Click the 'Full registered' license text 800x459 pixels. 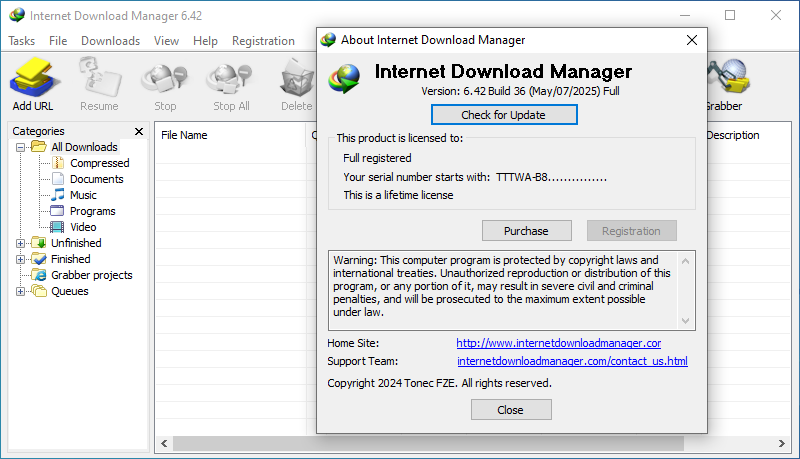tap(377, 158)
